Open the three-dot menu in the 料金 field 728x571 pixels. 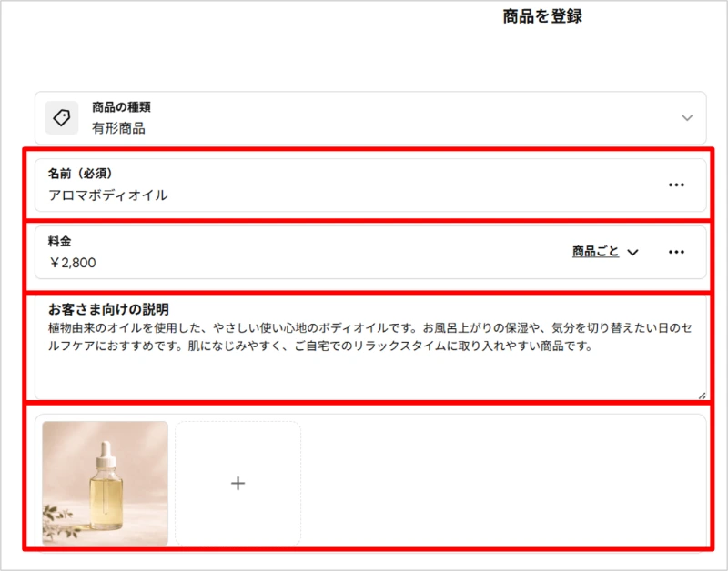pyautogui.click(x=676, y=252)
